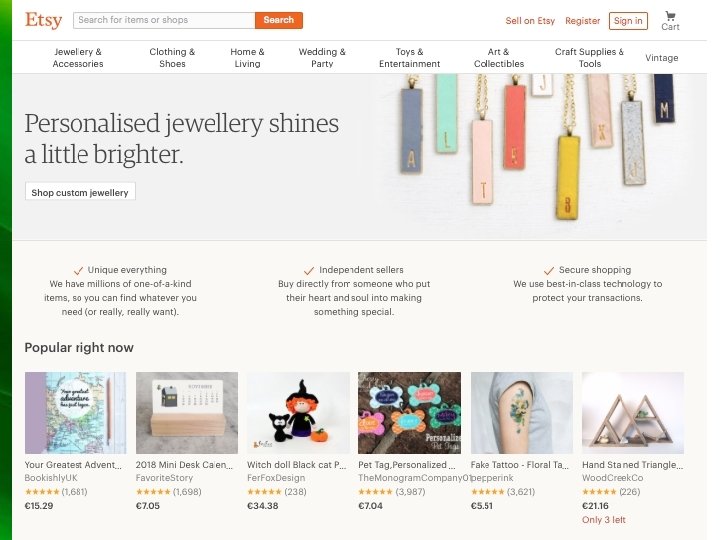Open Jewellery & Accessories category menu
Image resolution: width=720 pixels, height=540 pixels.
(x=78, y=57)
